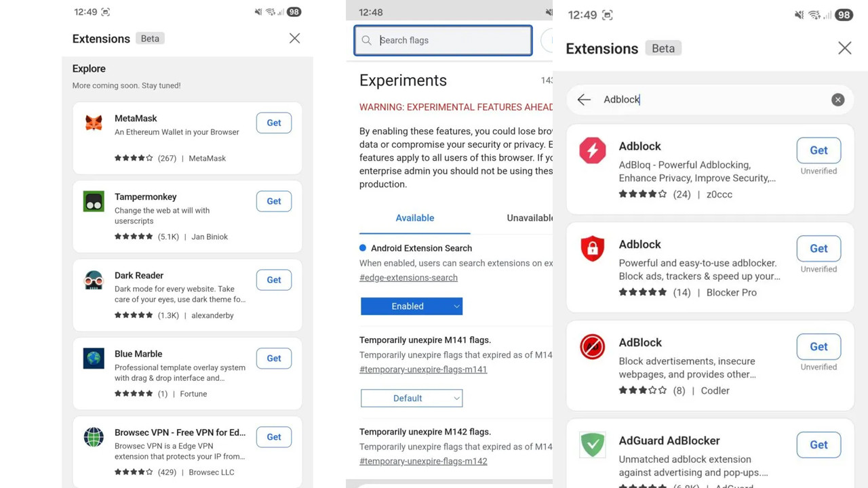Clear the Adblock search text

pos(837,100)
